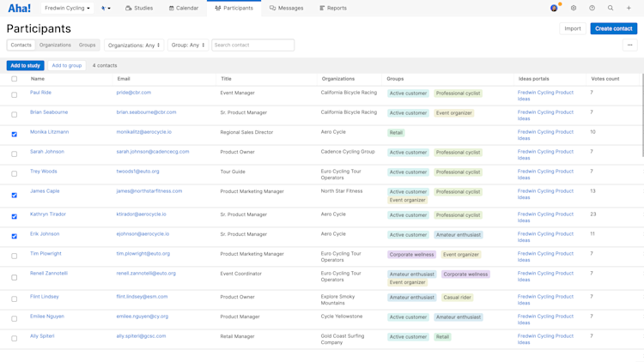
Task: Click the vertical scrollbar on the right
Action: [642, 115]
